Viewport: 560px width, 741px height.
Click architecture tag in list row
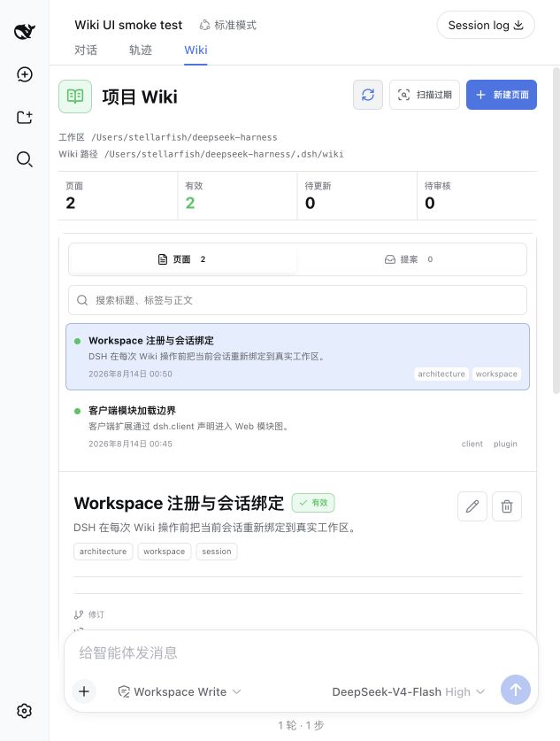(441, 374)
